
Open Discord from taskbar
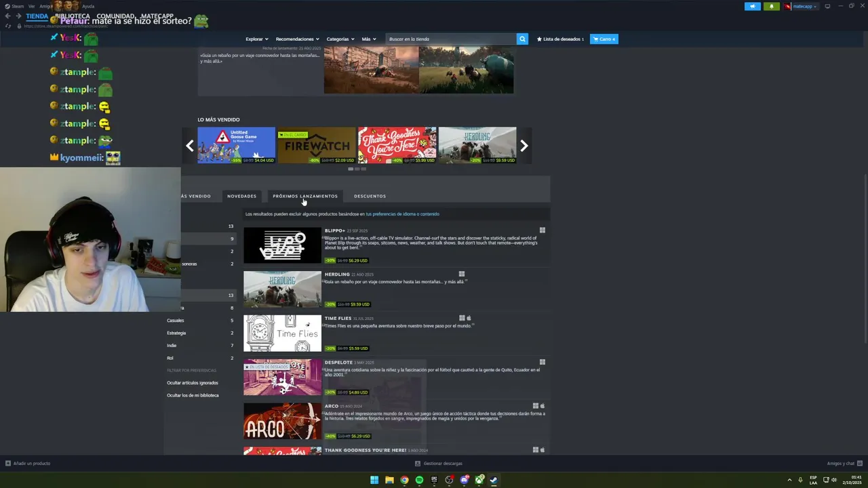point(465,480)
